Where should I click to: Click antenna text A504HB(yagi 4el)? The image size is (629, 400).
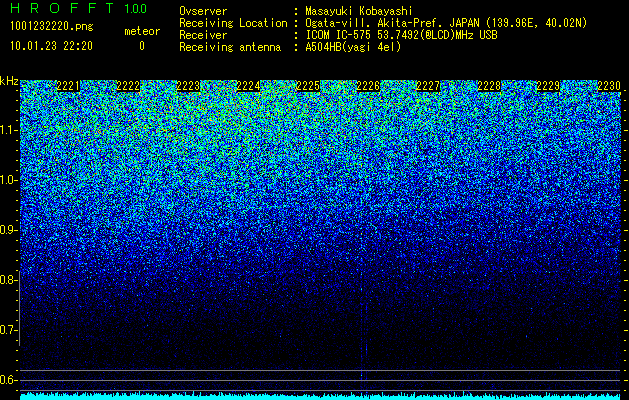(353, 47)
